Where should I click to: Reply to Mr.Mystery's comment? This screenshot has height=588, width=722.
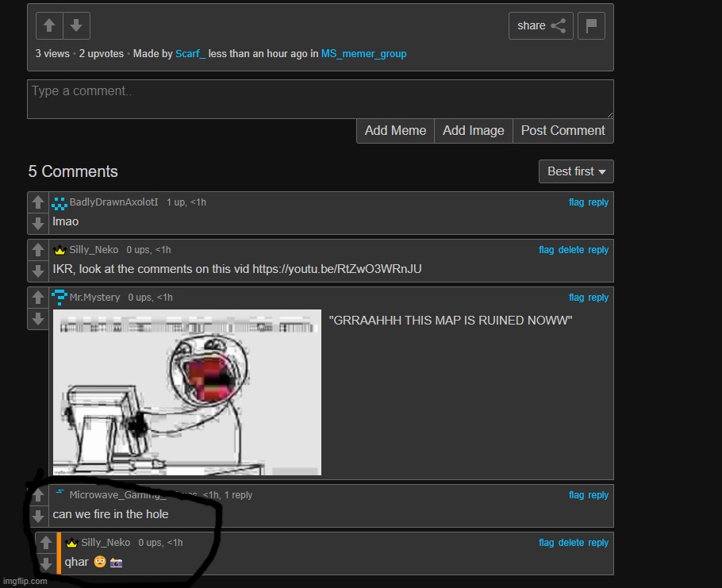tap(598, 298)
